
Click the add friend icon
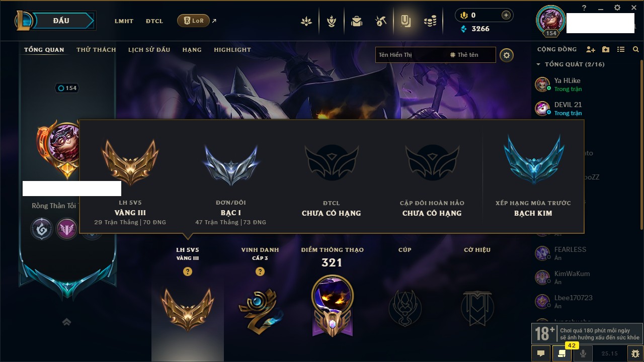point(591,50)
